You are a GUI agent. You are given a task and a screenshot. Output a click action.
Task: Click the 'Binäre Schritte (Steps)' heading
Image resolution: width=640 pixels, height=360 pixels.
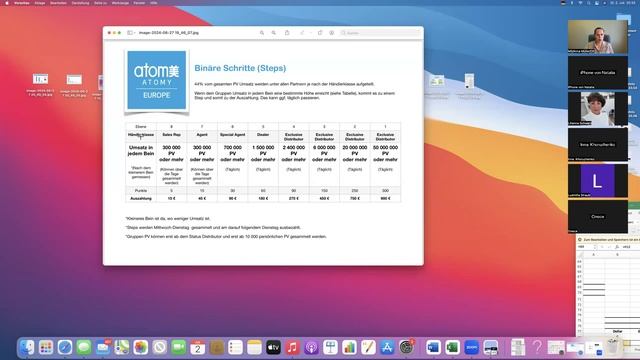pos(240,68)
